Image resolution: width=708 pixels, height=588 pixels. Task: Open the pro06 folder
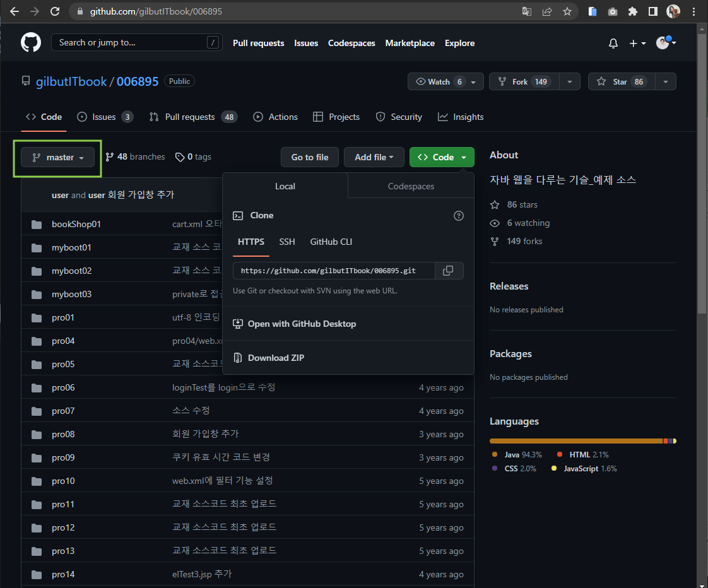pos(63,387)
